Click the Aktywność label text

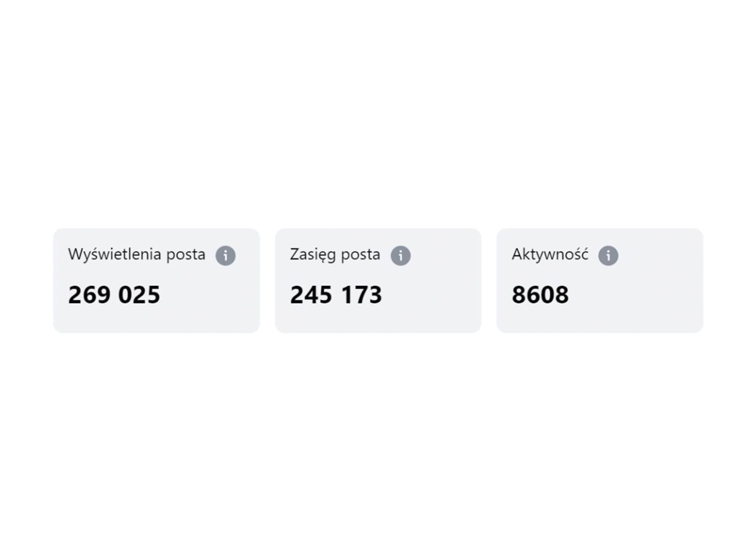pyautogui.click(x=550, y=255)
